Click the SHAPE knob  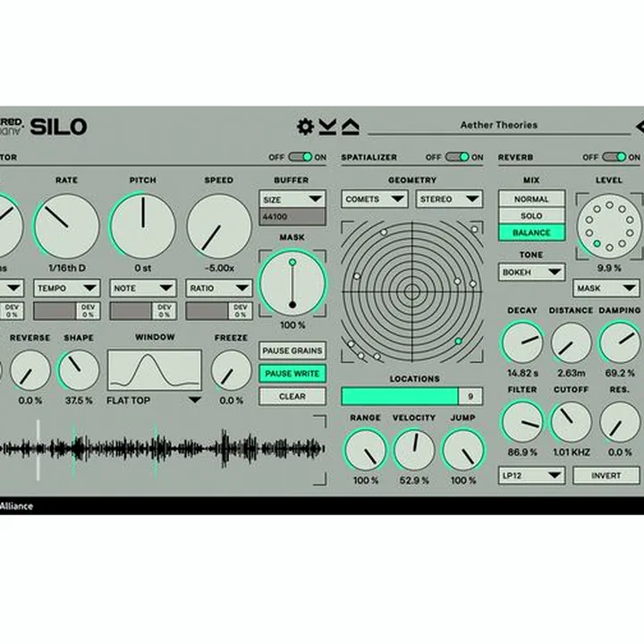click(x=79, y=370)
